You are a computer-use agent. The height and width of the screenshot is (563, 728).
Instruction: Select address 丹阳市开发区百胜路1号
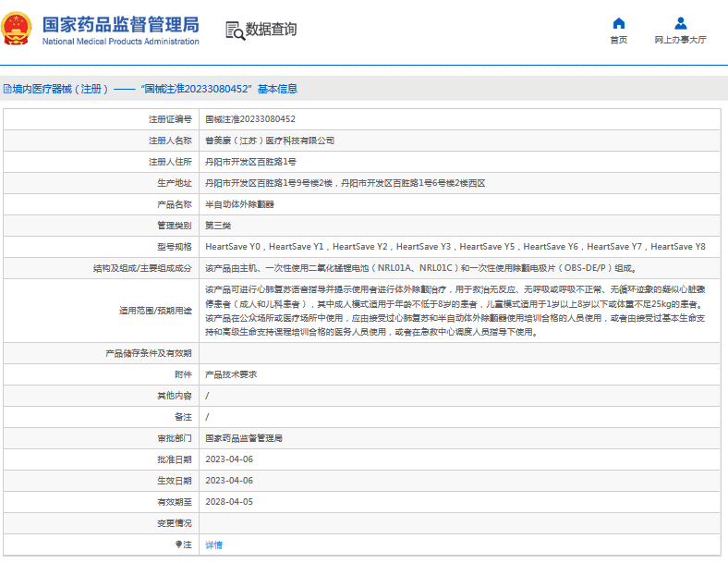250,162
